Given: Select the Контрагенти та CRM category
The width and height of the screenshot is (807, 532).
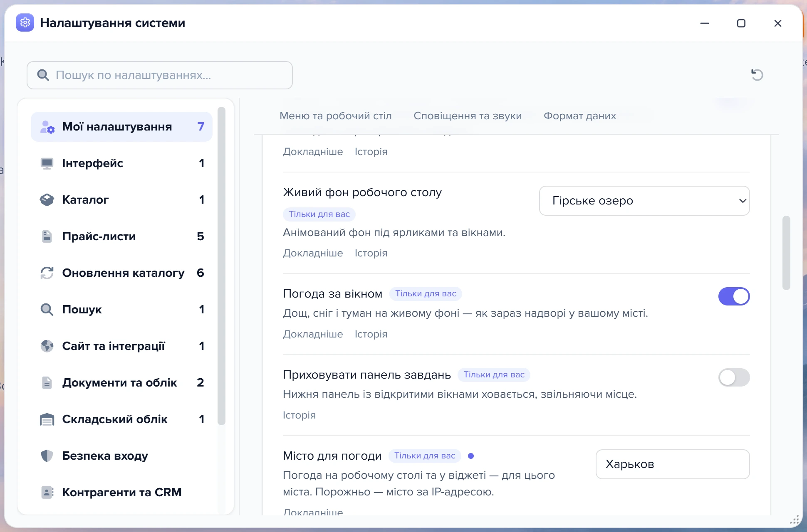Looking at the screenshot, I should tap(121, 493).
